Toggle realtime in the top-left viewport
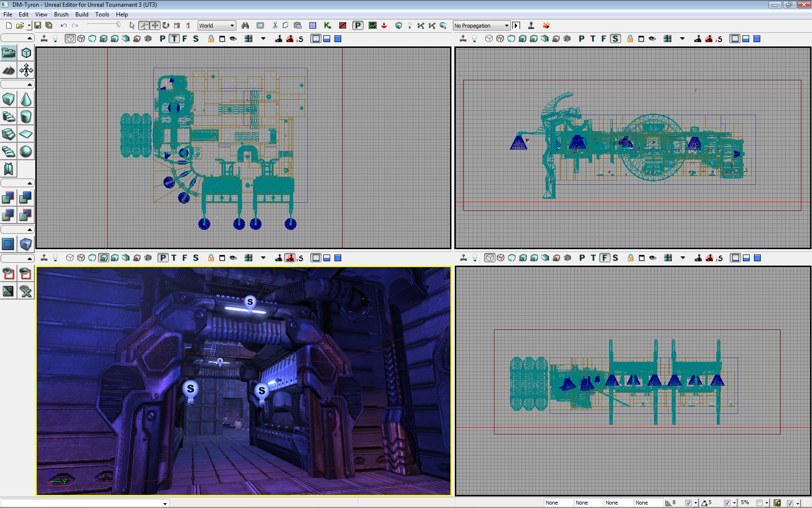This screenshot has height=508, width=812. point(44,39)
